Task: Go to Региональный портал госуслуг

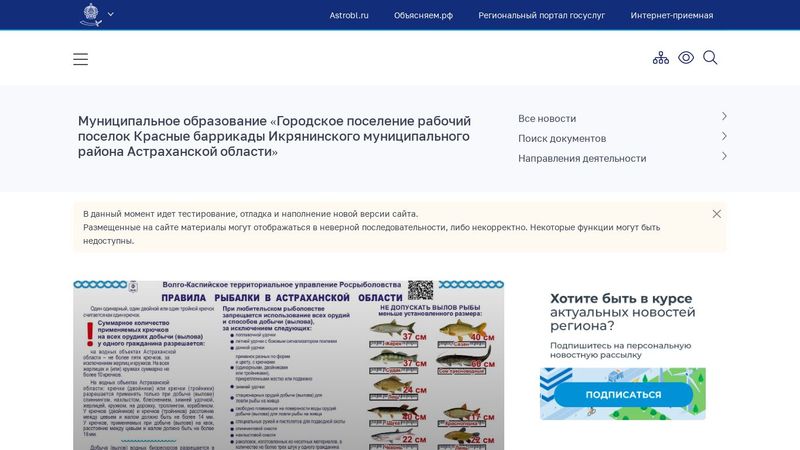Action: [541, 15]
